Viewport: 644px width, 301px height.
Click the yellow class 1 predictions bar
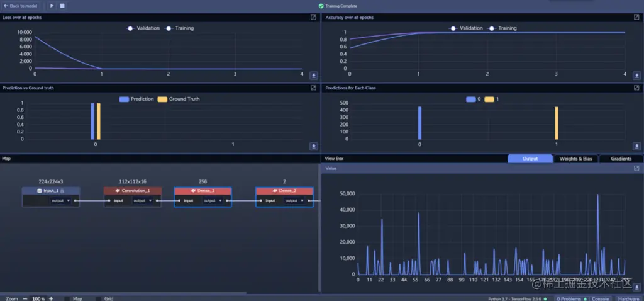point(557,123)
